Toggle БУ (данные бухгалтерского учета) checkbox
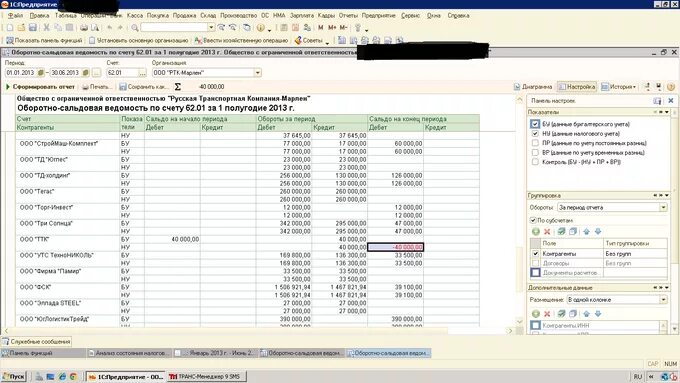 coord(535,124)
